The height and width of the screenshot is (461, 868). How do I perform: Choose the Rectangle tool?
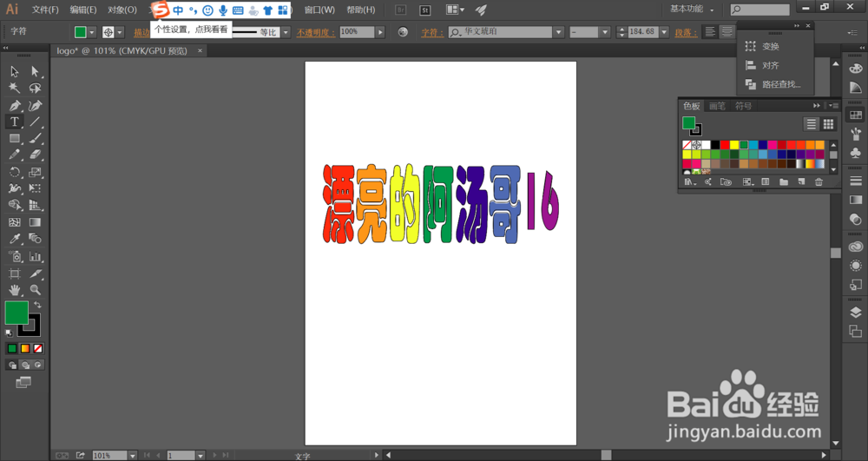click(15, 138)
